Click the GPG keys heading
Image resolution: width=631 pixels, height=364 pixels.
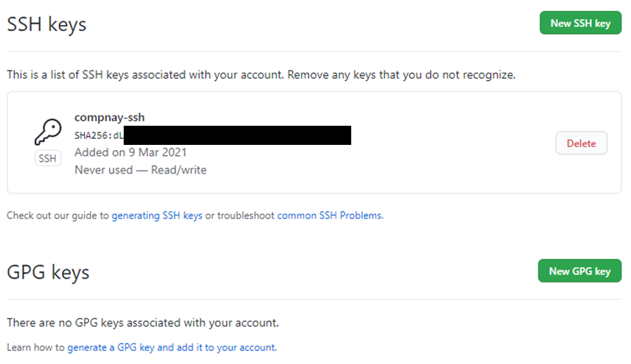(48, 272)
